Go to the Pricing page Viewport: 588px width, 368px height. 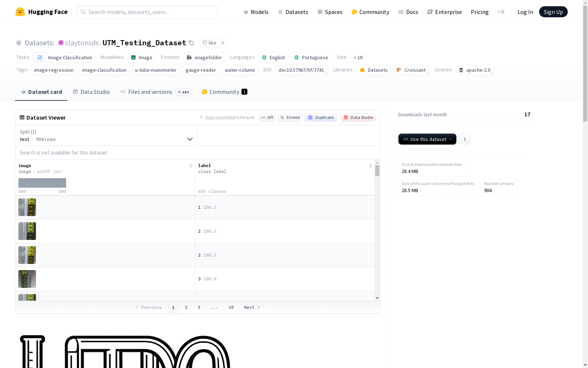480,12
